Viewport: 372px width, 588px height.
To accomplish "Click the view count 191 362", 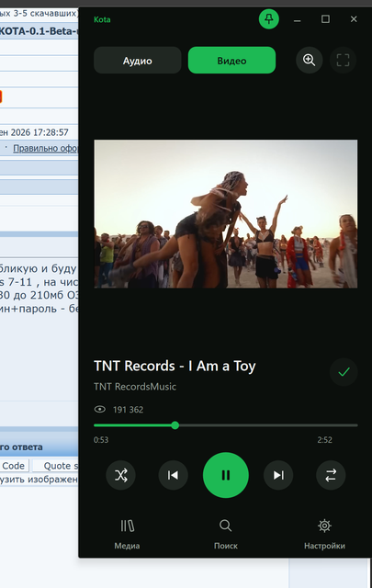I will [x=129, y=410].
